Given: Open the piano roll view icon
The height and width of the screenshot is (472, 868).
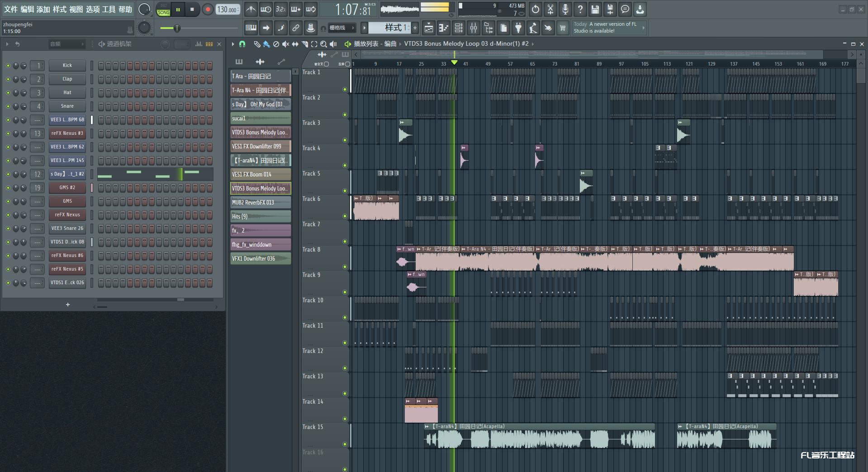Looking at the screenshot, I should click(x=443, y=28).
